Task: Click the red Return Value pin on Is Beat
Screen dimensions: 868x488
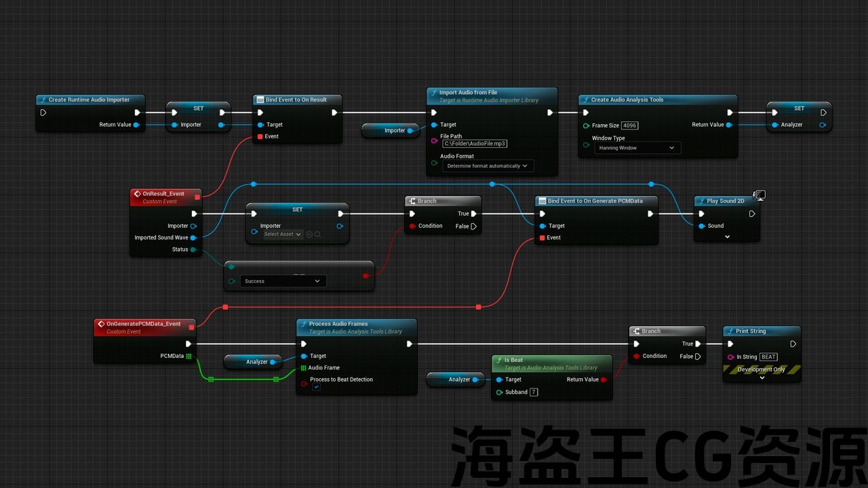Action: pos(604,380)
